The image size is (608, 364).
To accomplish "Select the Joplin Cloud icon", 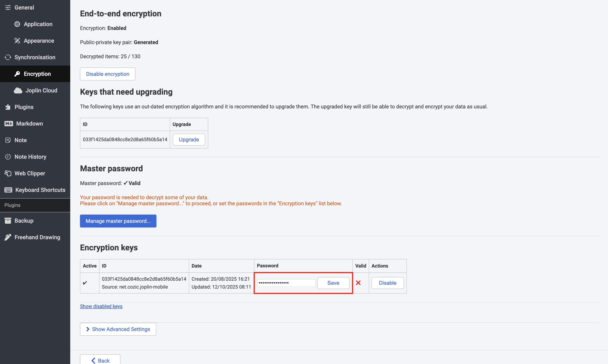I will coord(18,91).
